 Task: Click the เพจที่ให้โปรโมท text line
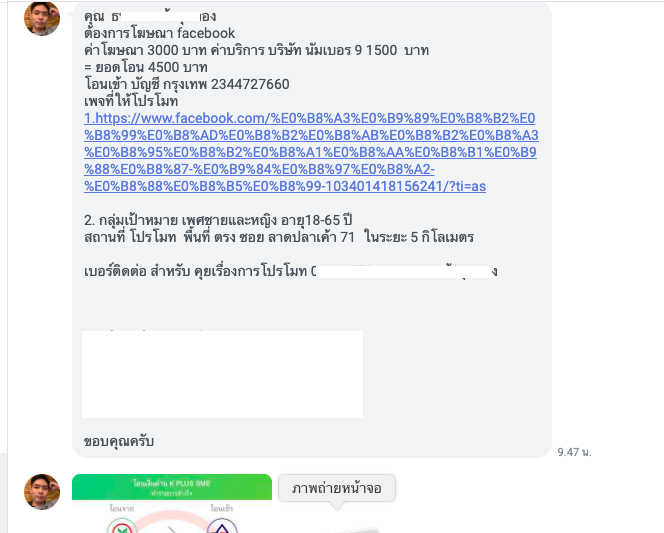click(131, 101)
